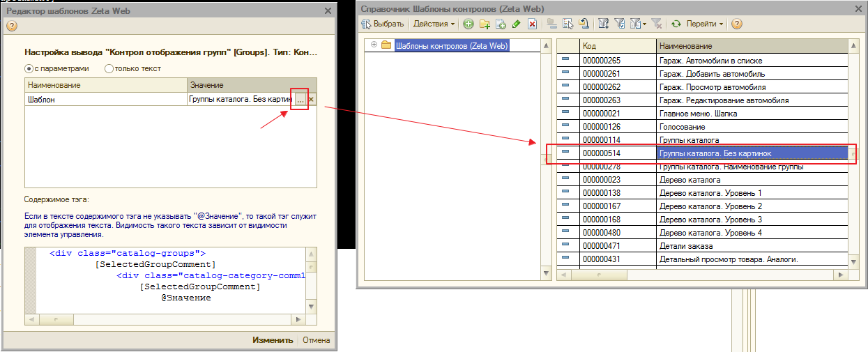868x352 pixels.
Task: Select the 'с параметрами' radio button
Action: (56, 68)
